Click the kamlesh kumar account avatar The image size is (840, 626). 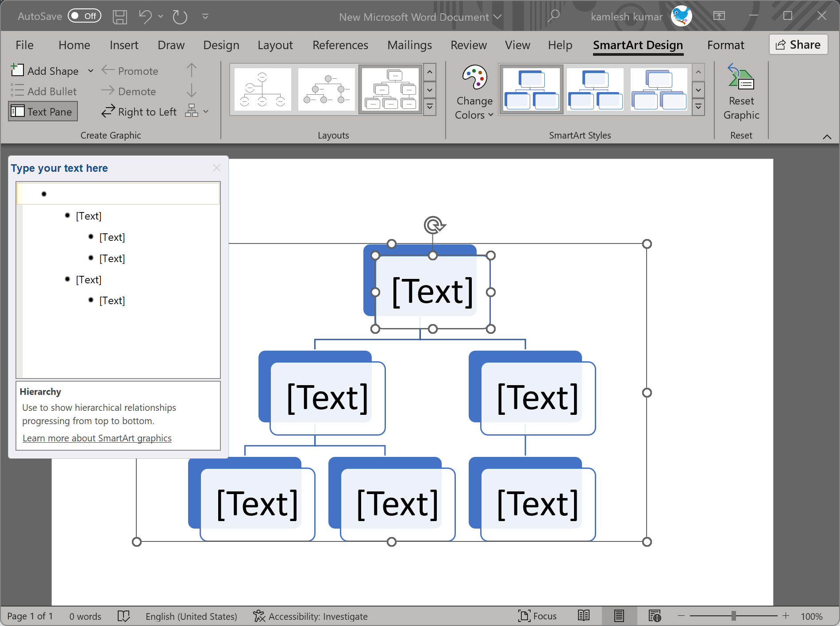[x=681, y=16]
